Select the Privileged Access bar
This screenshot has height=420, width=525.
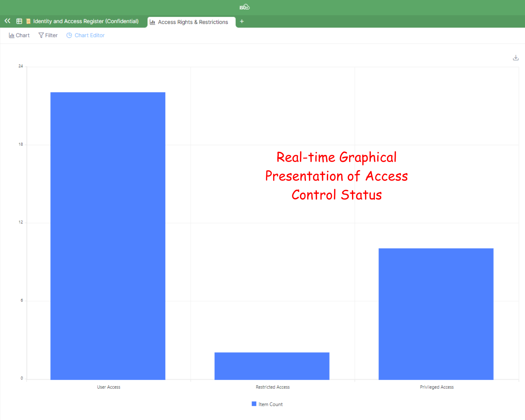click(436, 314)
